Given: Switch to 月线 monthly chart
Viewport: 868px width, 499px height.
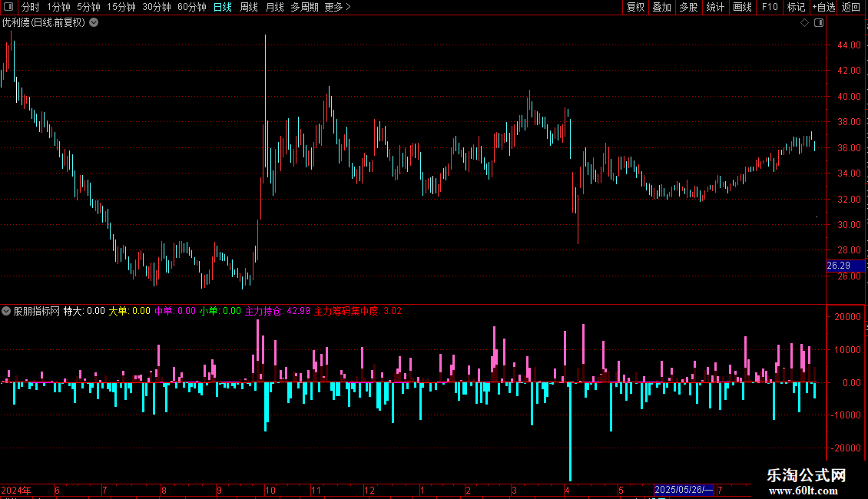Looking at the screenshot, I should [274, 7].
